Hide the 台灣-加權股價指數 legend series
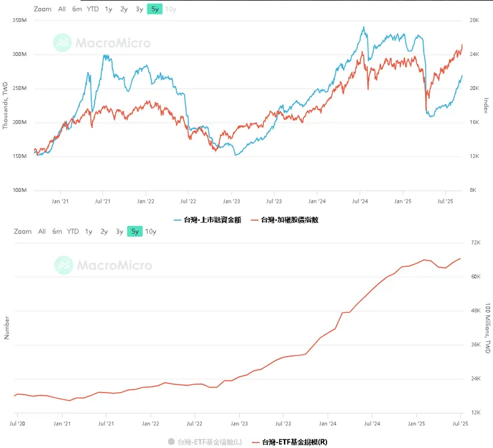493x448 pixels. (x=289, y=219)
